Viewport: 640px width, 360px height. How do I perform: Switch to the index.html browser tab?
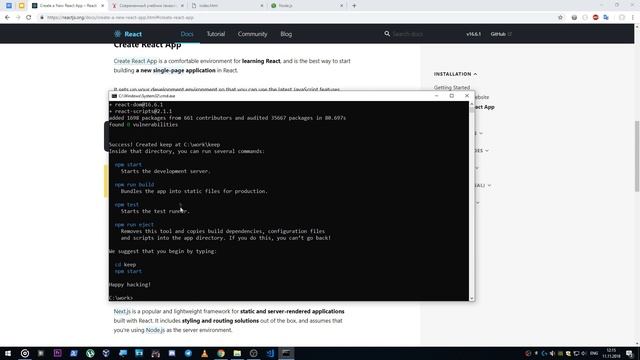click(x=227, y=6)
